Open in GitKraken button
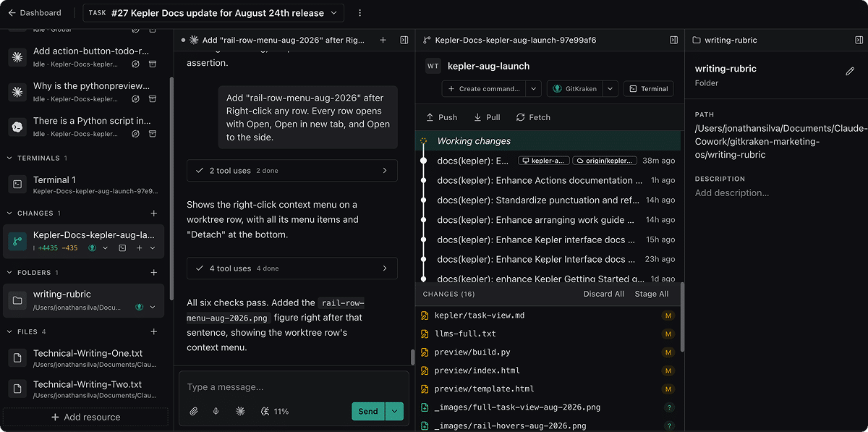Viewport: 868px width, 432px height. click(x=574, y=89)
